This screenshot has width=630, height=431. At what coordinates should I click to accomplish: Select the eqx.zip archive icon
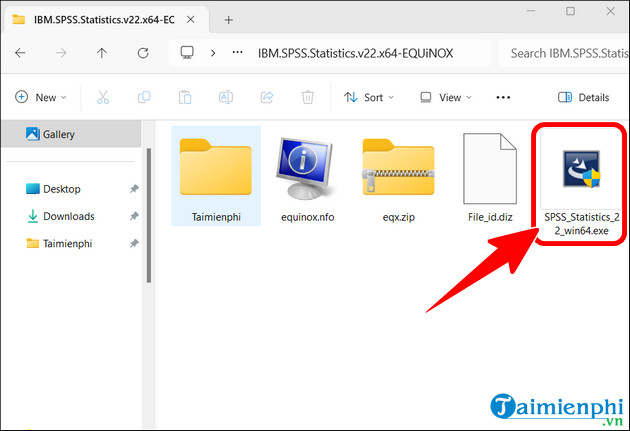coord(399,166)
